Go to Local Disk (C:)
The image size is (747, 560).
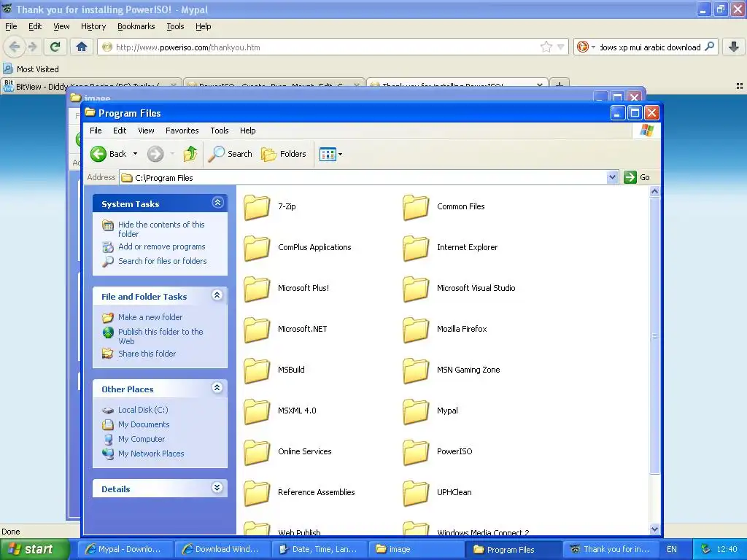pyautogui.click(x=143, y=410)
